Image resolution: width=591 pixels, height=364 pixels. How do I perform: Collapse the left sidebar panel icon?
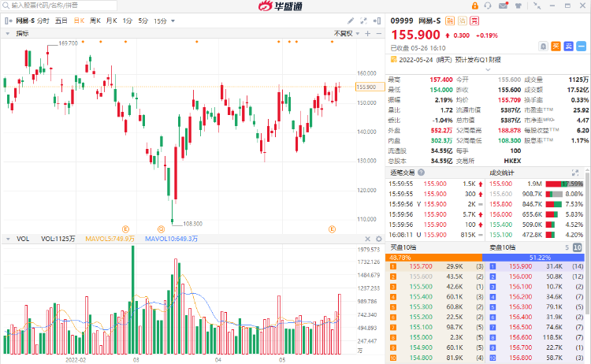point(9,21)
